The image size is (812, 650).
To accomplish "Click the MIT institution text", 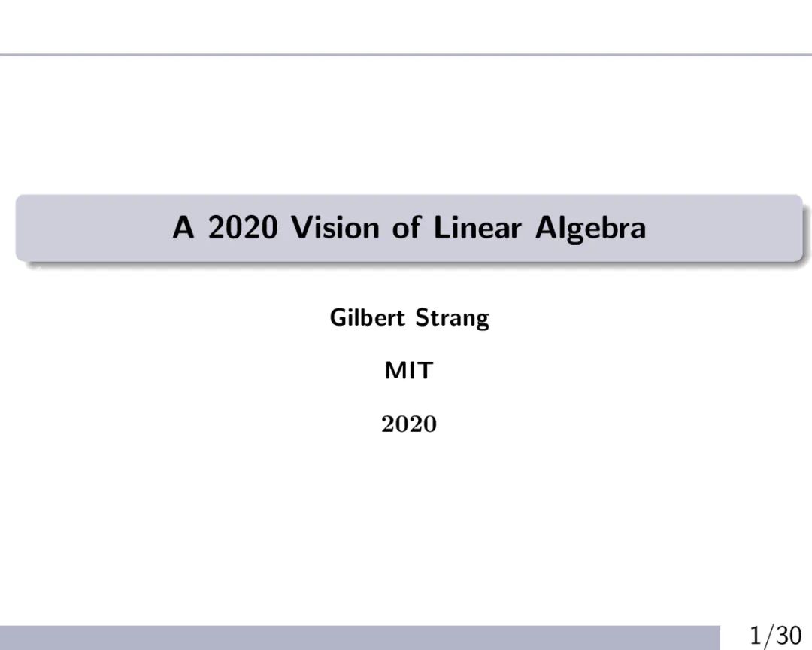I will coord(409,371).
